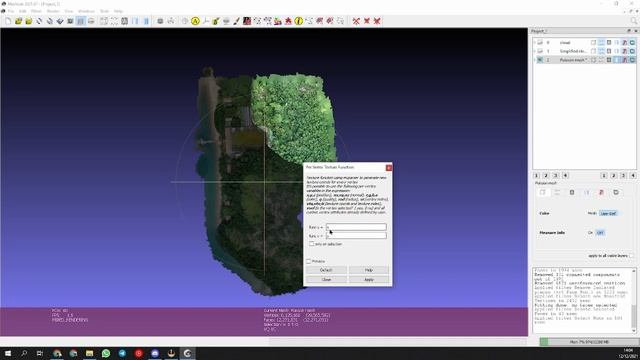This screenshot has width=640, height=360.
Task: Open the Windows menu
Action: coord(86,11)
